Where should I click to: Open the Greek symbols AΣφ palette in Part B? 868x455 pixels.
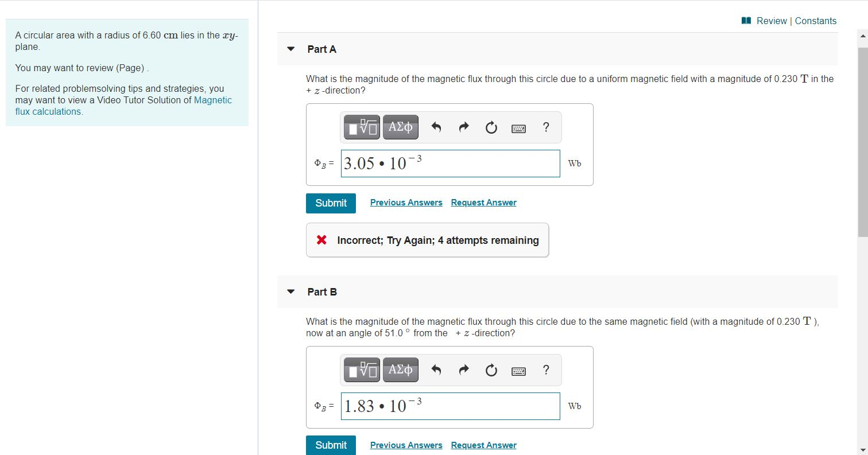click(x=400, y=370)
